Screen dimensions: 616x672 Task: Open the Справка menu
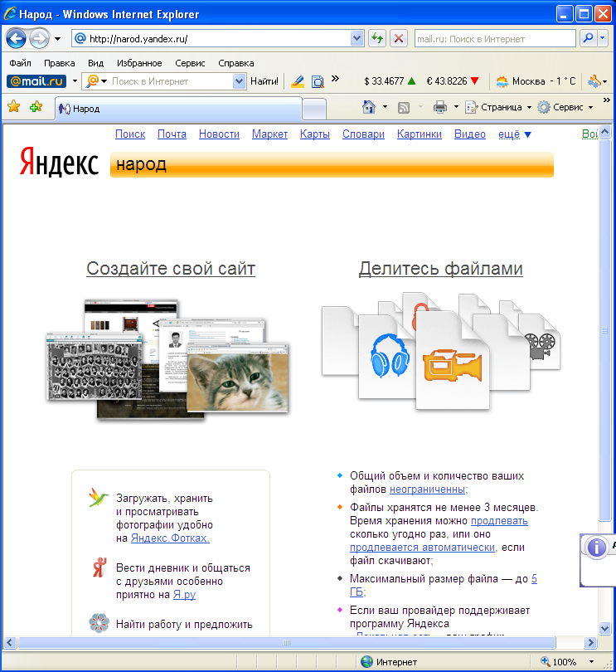(x=235, y=63)
